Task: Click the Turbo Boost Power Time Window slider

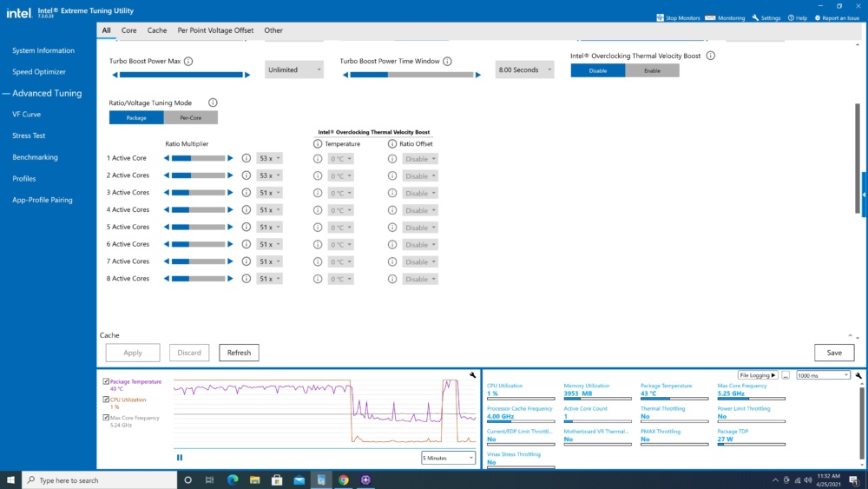Action: (411, 75)
